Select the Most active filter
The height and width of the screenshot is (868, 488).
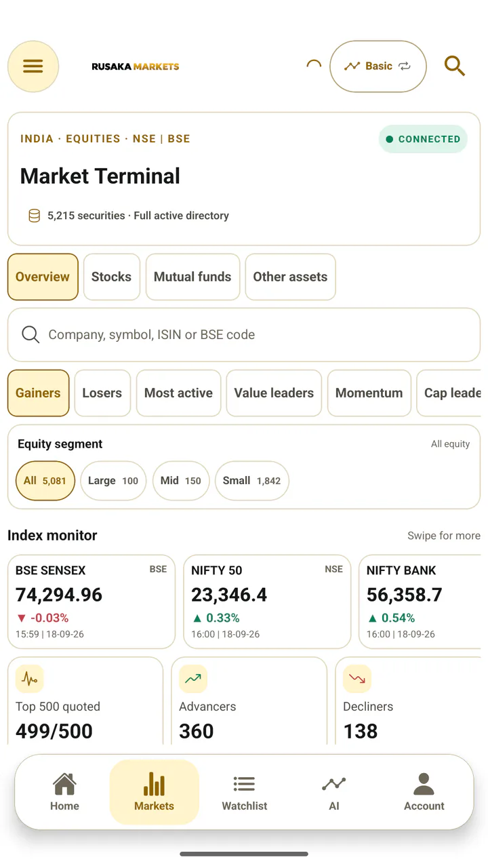point(179,393)
